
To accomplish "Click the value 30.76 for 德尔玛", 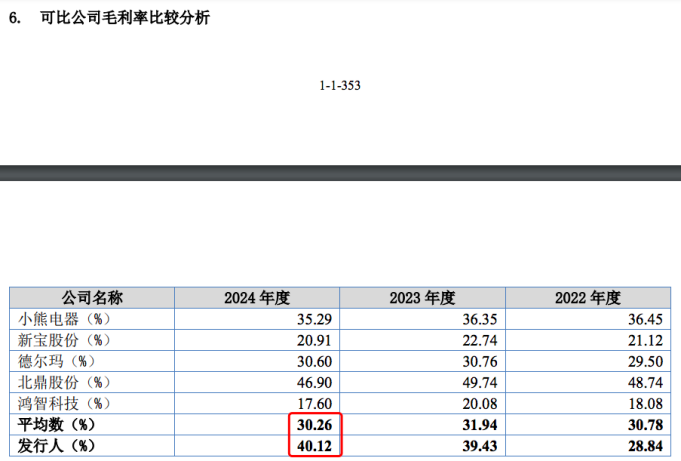I will pyautogui.click(x=480, y=362).
